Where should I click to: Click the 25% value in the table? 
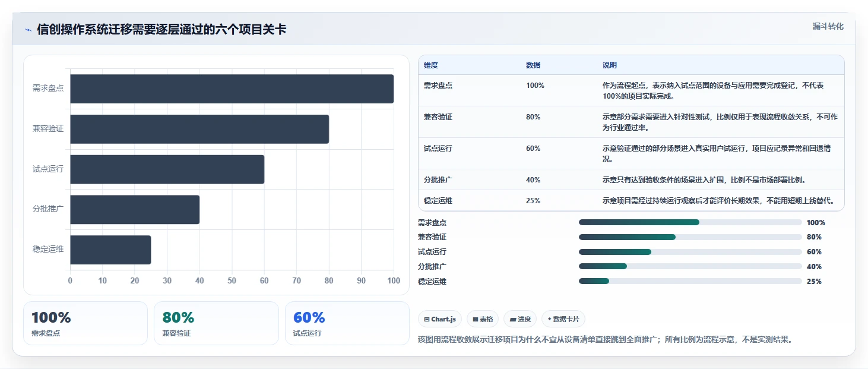pyautogui.click(x=533, y=201)
